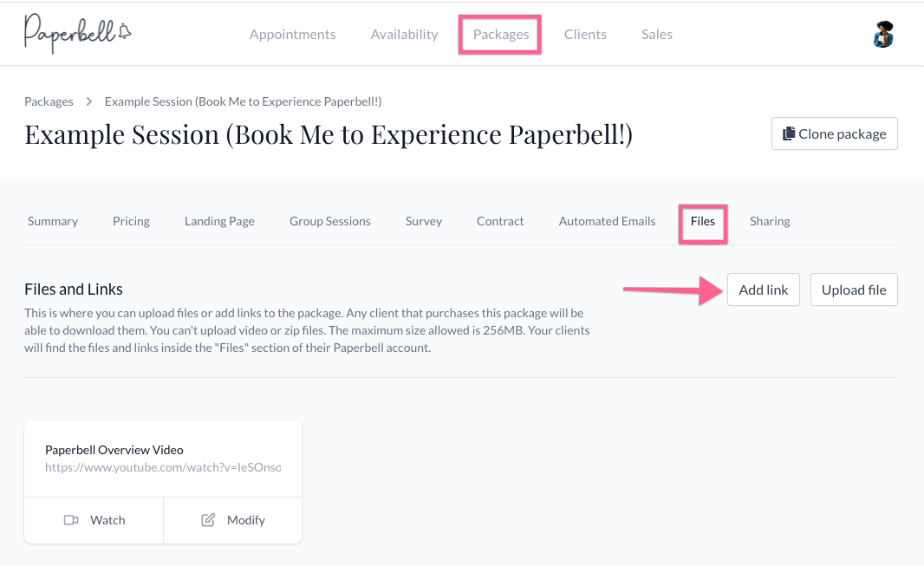This screenshot has height=566, width=924.
Task: Open the Survey tab
Action: [x=424, y=221]
